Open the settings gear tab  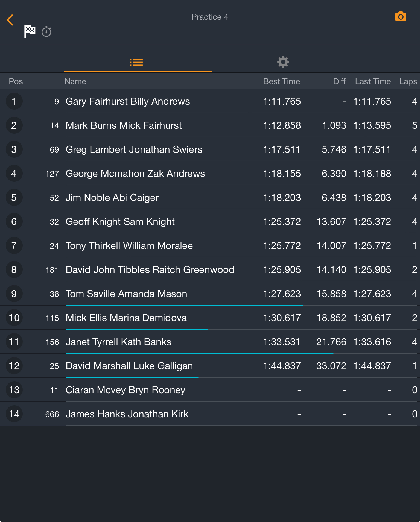pos(283,62)
